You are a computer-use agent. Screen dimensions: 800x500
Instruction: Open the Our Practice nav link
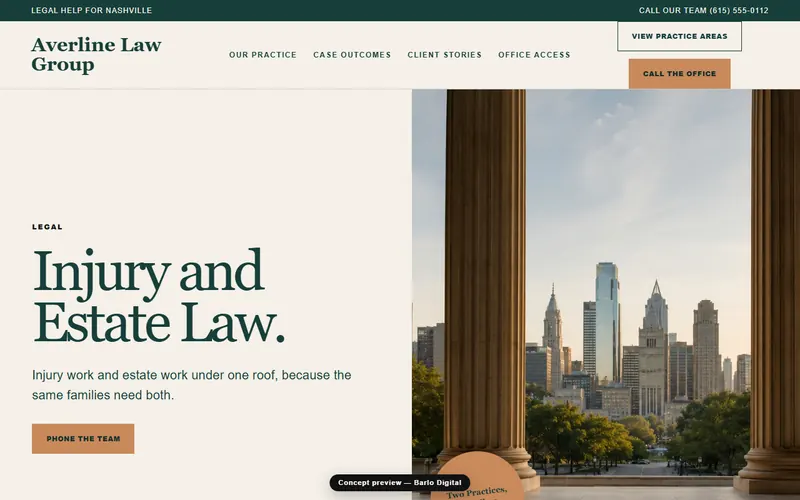coord(263,55)
